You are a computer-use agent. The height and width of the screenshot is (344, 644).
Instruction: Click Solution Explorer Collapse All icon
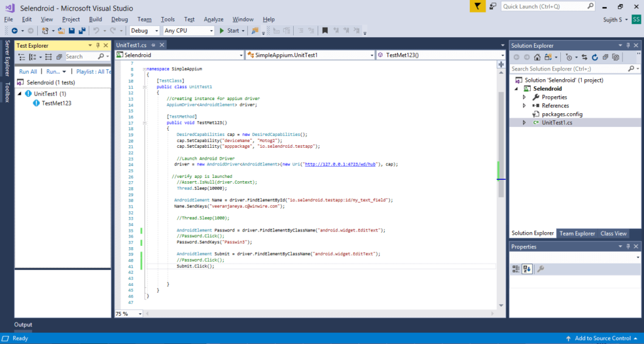(606, 57)
